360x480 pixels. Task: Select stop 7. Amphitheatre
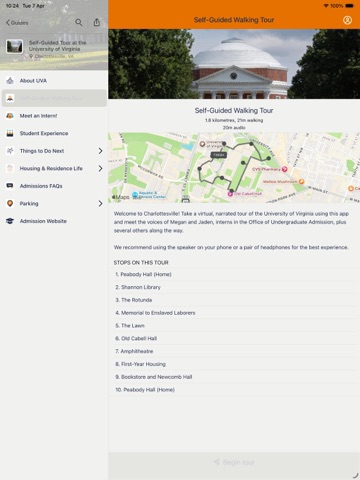coord(234,351)
